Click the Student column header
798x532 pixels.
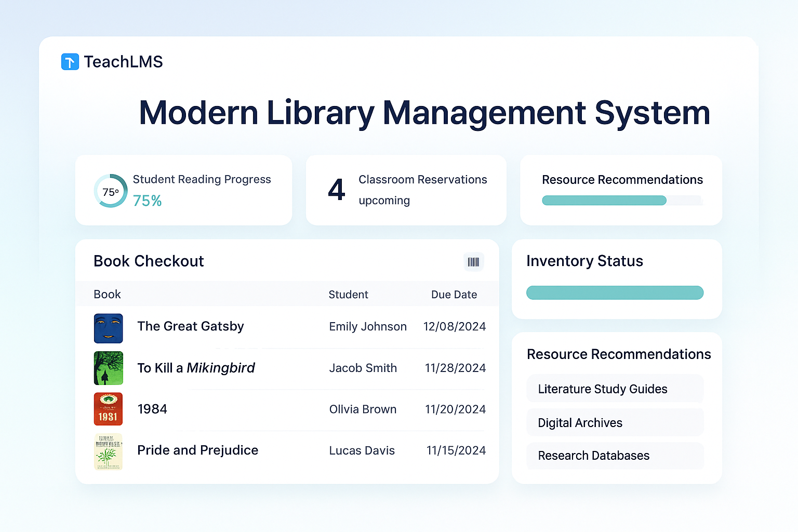[348, 295]
